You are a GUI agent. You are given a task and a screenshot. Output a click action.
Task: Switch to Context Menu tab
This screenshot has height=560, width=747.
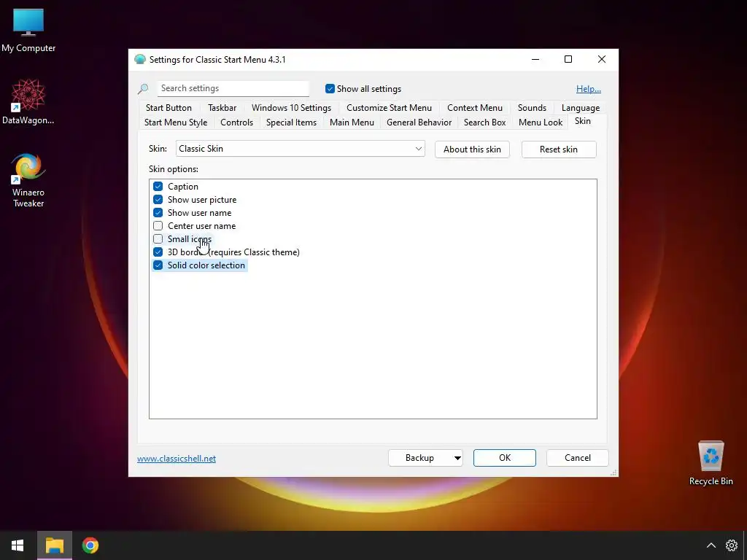[474, 108]
